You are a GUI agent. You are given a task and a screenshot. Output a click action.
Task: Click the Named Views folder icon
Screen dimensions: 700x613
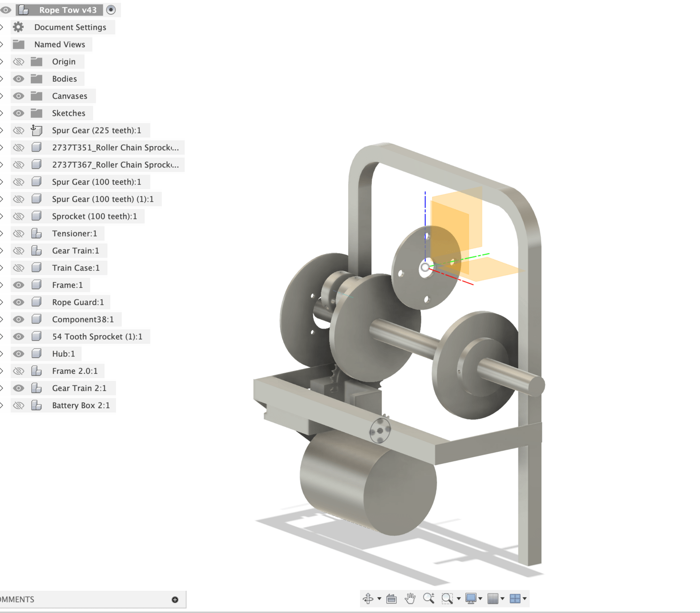pyautogui.click(x=19, y=44)
